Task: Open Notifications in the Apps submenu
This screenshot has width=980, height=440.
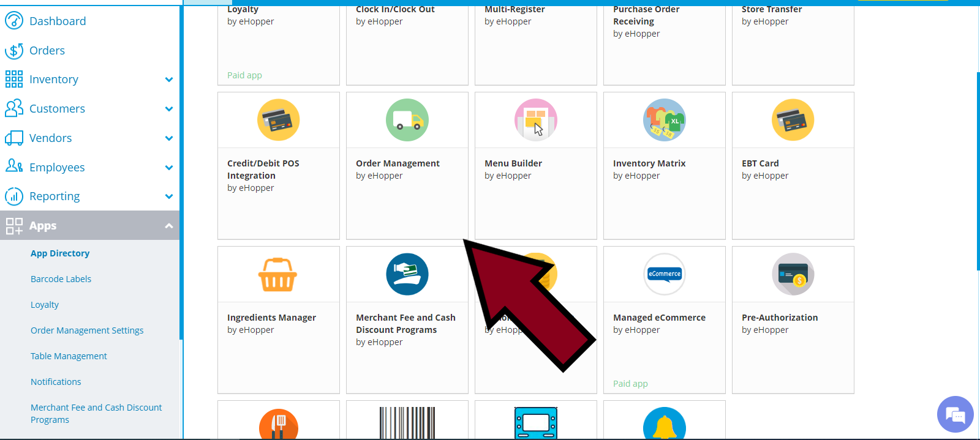Action: pos(56,382)
